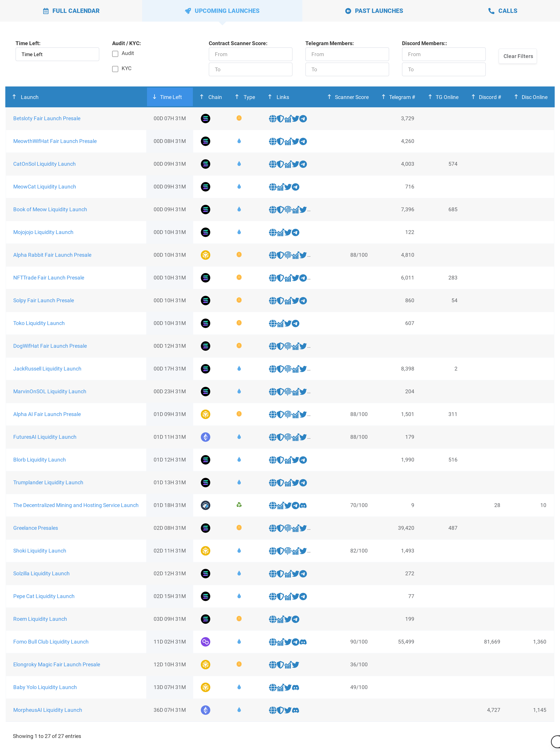
Task: Sort table by Launch column
Action: click(76, 97)
